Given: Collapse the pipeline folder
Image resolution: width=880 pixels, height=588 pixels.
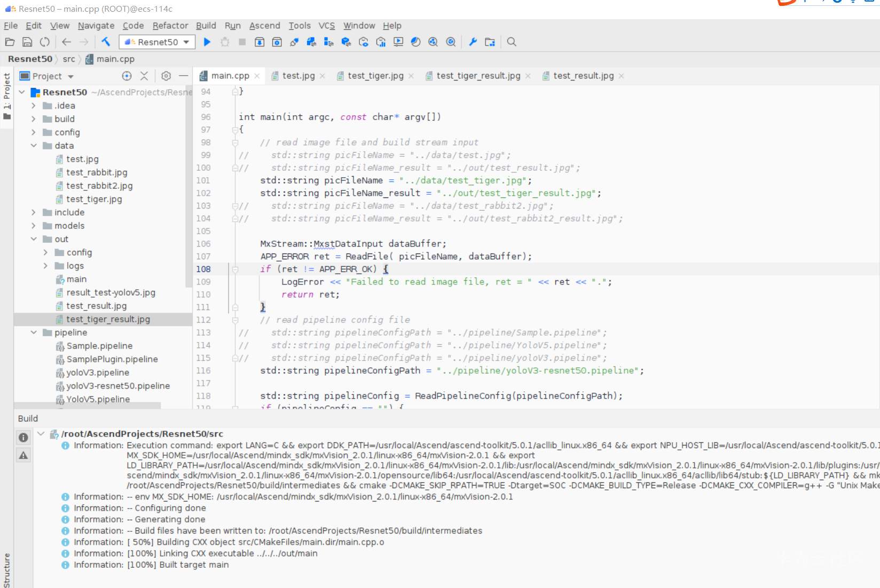Looking at the screenshot, I should tap(34, 332).
